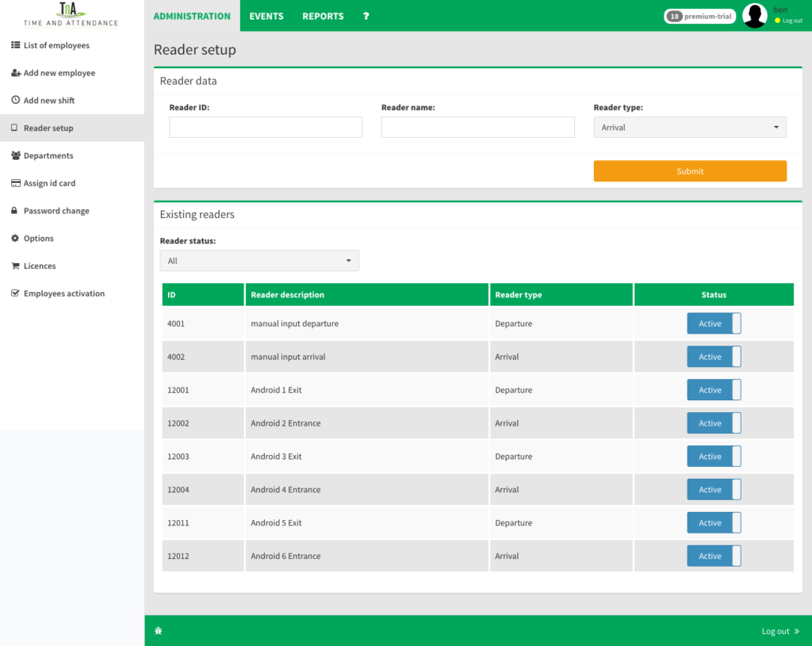Click the padlock icon for Password change
The image size is (812, 646).
click(15, 211)
